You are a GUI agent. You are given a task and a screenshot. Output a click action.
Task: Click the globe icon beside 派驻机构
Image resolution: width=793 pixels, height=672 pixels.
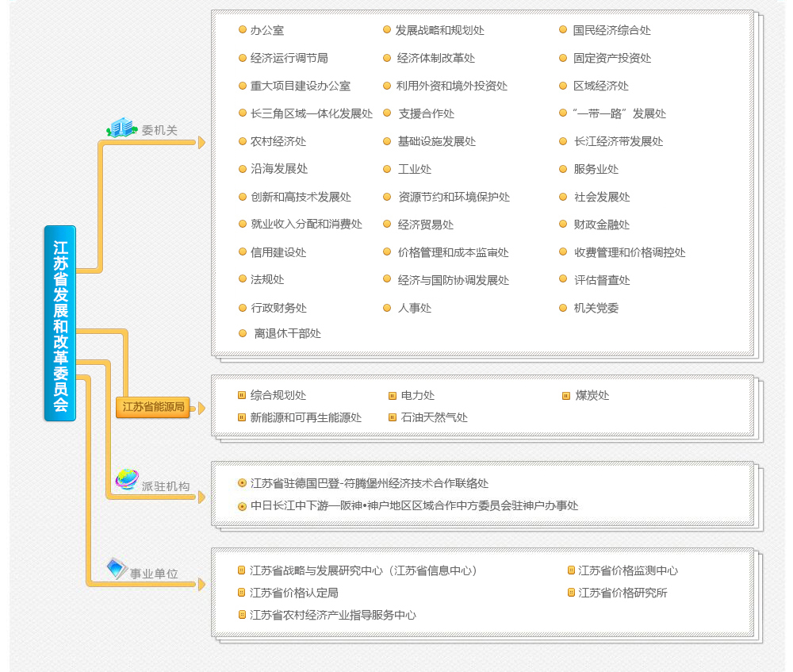point(126,479)
